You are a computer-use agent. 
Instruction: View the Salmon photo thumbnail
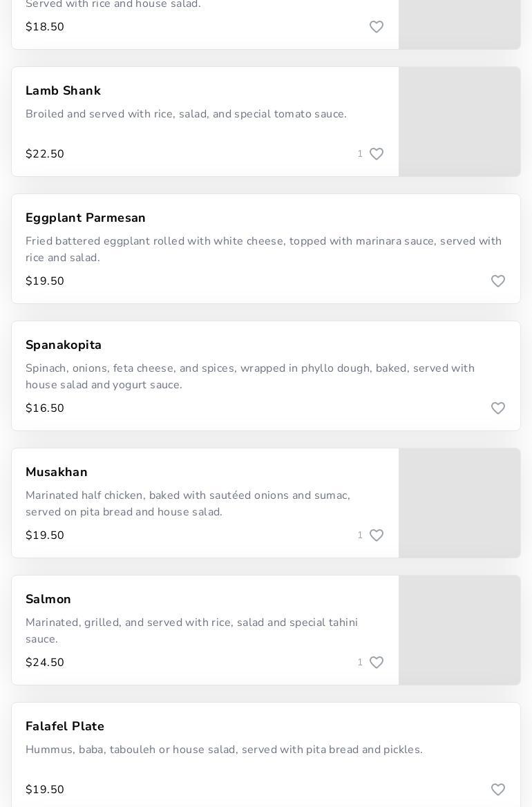pyautogui.click(x=459, y=630)
